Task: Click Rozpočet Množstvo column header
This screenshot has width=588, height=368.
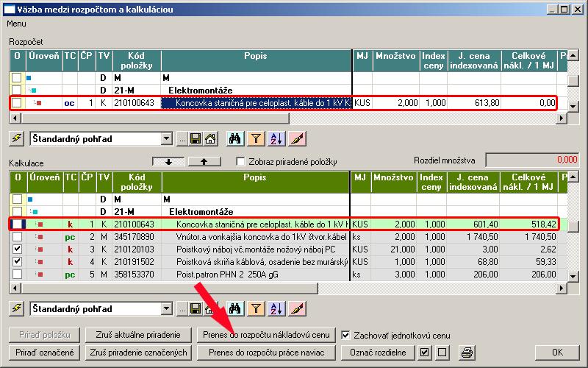Action: [395, 60]
